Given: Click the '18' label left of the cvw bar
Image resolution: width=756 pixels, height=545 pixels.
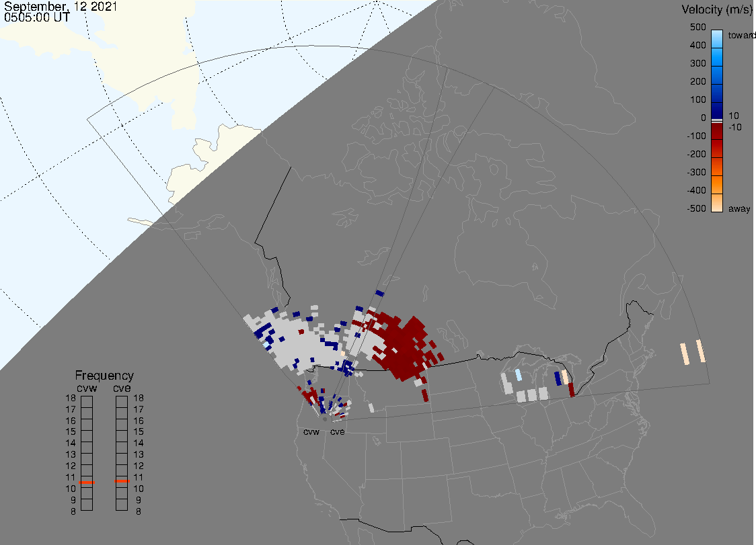Looking at the screenshot, I should click(x=71, y=398).
